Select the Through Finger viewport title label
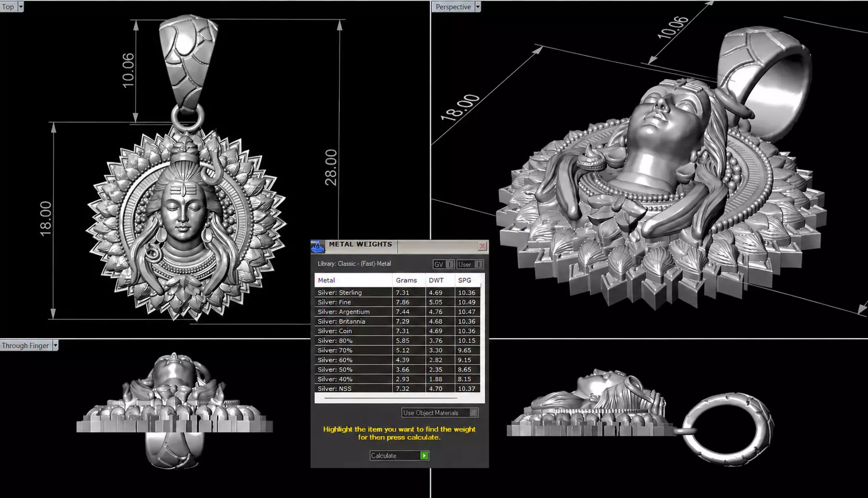The height and width of the screenshot is (498, 868). (25, 345)
